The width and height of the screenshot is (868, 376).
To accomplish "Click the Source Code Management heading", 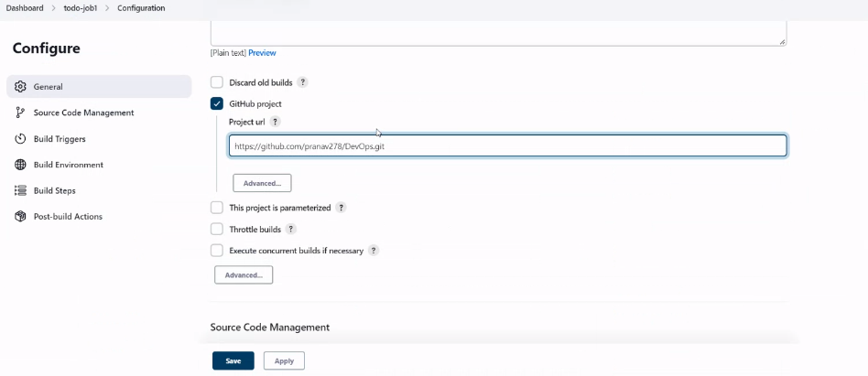I will [269, 328].
